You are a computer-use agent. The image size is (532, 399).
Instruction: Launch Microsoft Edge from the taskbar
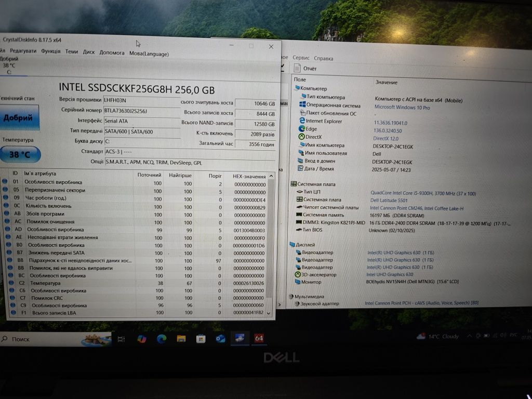pos(162,339)
